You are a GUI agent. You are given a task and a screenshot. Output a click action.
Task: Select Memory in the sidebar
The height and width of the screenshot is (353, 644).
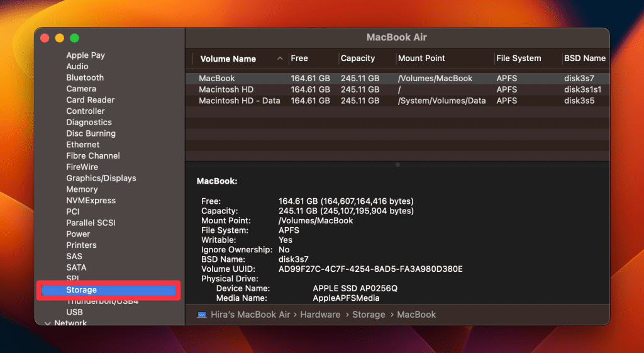coord(82,189)
